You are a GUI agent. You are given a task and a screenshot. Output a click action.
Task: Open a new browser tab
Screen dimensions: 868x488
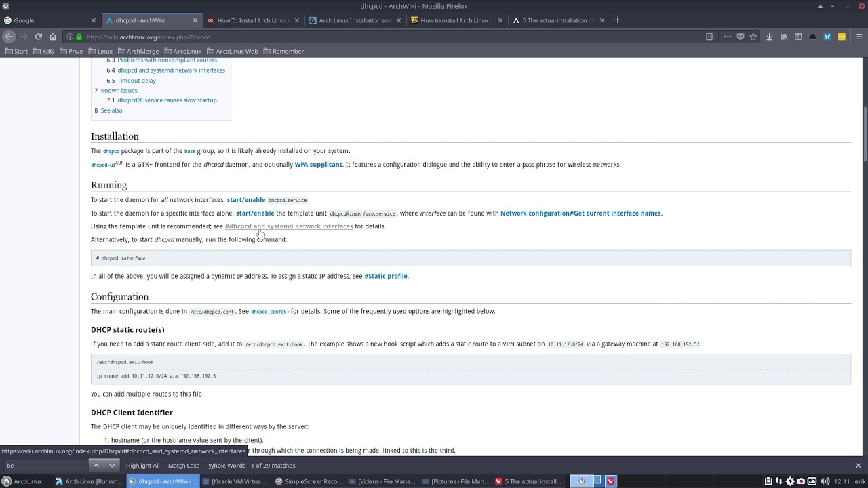click(x=617, y=20)
